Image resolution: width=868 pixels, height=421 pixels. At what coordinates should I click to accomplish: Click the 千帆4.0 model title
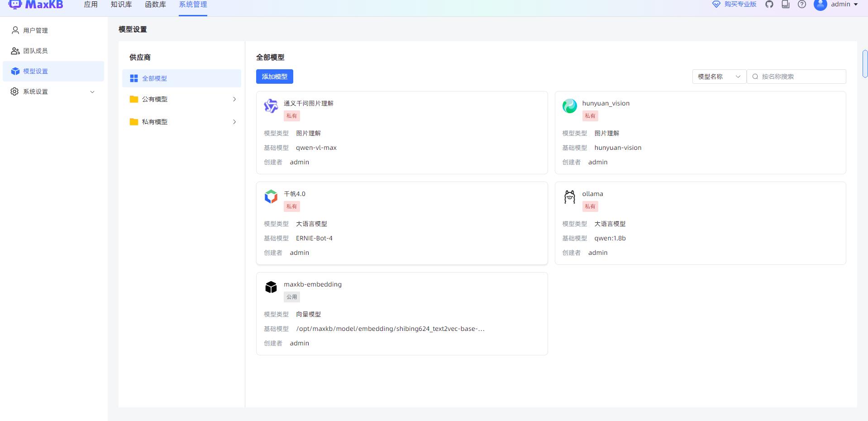[x=295, y=194]
